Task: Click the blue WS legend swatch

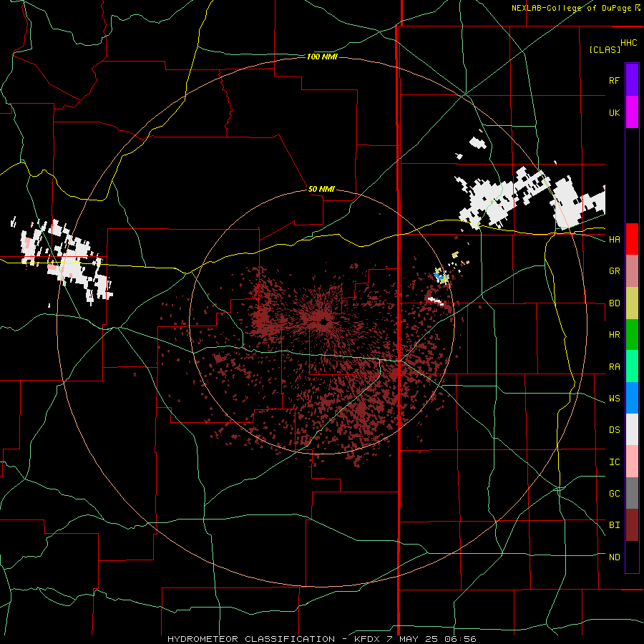Action: pos(632,398)
